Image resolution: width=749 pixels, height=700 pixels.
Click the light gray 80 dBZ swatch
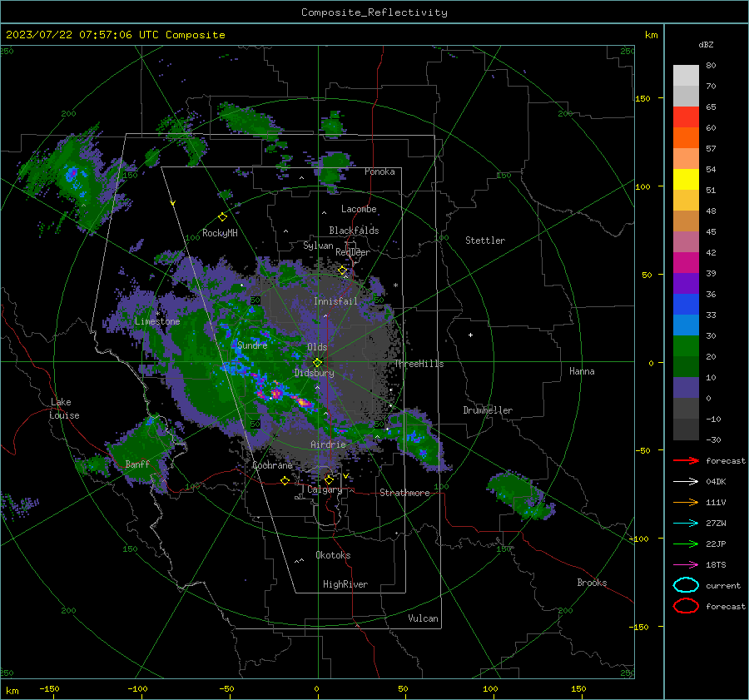[x=686, y=75]
